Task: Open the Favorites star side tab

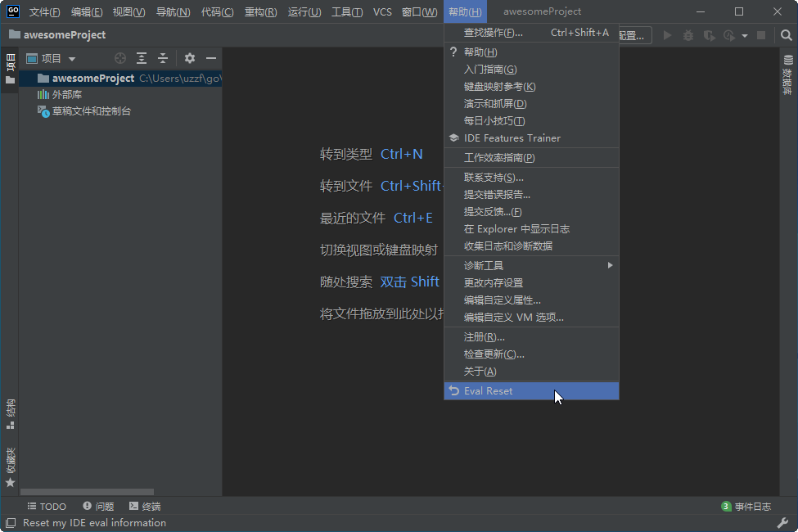Action: coord(10,467)
